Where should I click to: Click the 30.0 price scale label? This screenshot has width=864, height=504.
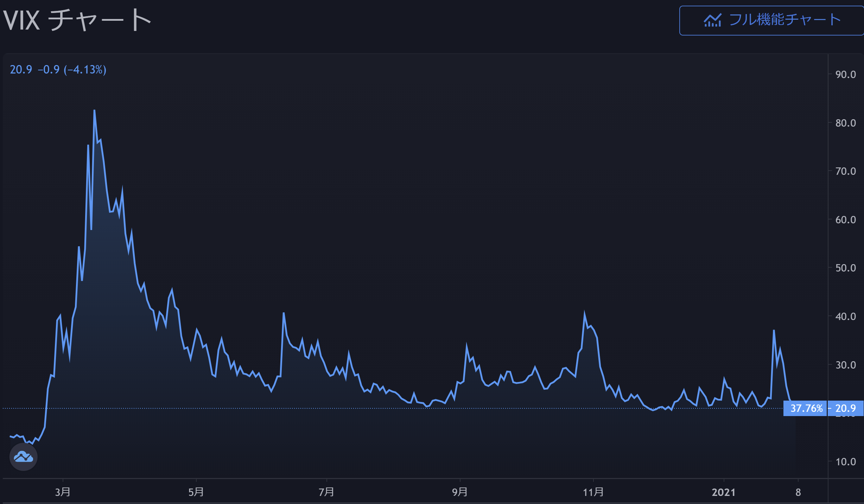tap(845, 365)
